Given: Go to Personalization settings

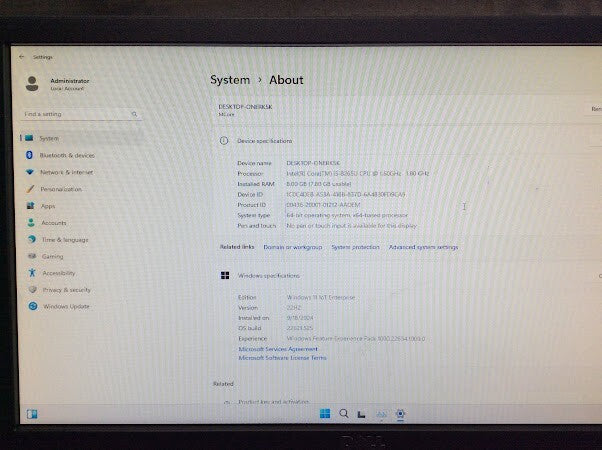Looking at the screenshot, I should (x=61, y=189).
